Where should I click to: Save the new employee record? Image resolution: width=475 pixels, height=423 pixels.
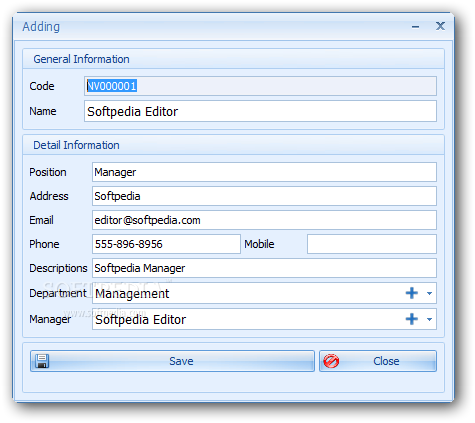point(172,361)
